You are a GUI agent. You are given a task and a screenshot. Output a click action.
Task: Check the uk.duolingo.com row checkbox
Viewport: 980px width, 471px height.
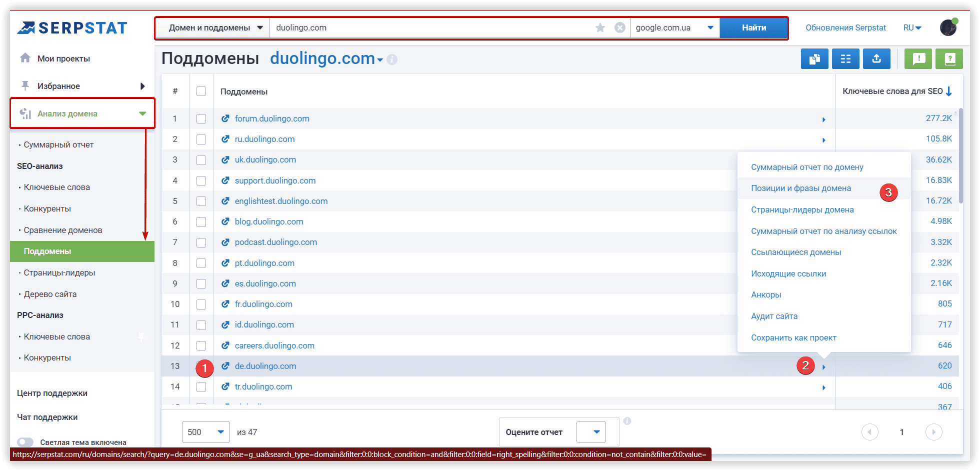tap(201, 160)
